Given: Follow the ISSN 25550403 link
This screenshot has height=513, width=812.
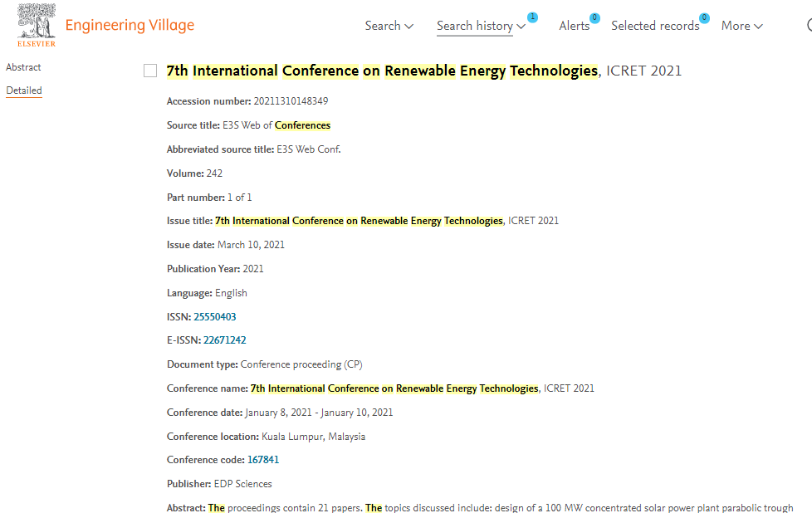Looking at the screenshot, I should 215,316.
